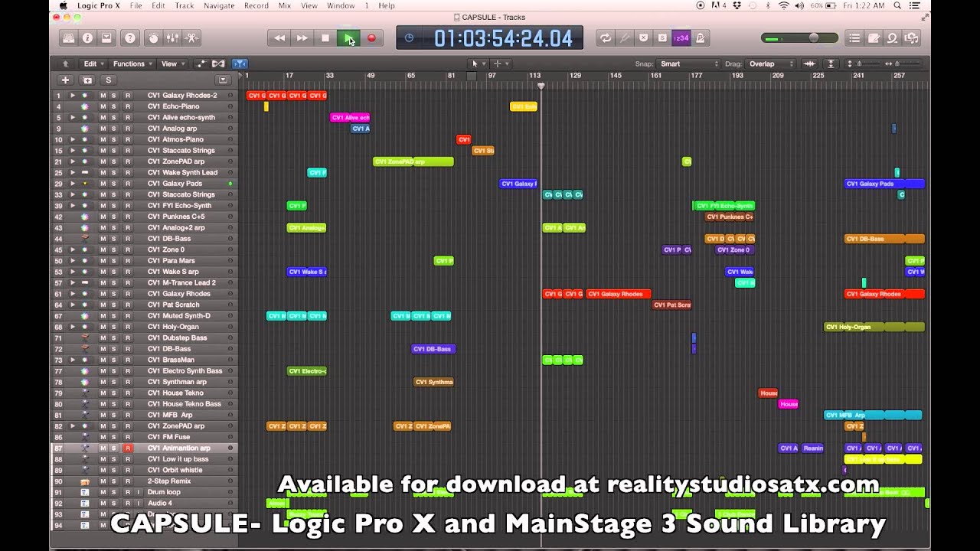980x551 pixels.
Task: Open the Drag Overlap dropdown
Action: (771, 64)
